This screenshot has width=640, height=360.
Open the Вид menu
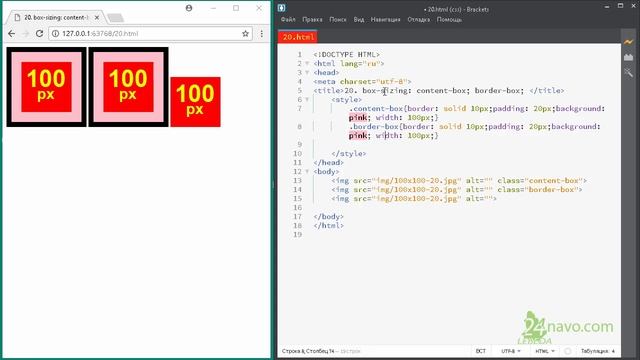click(359, 19)
